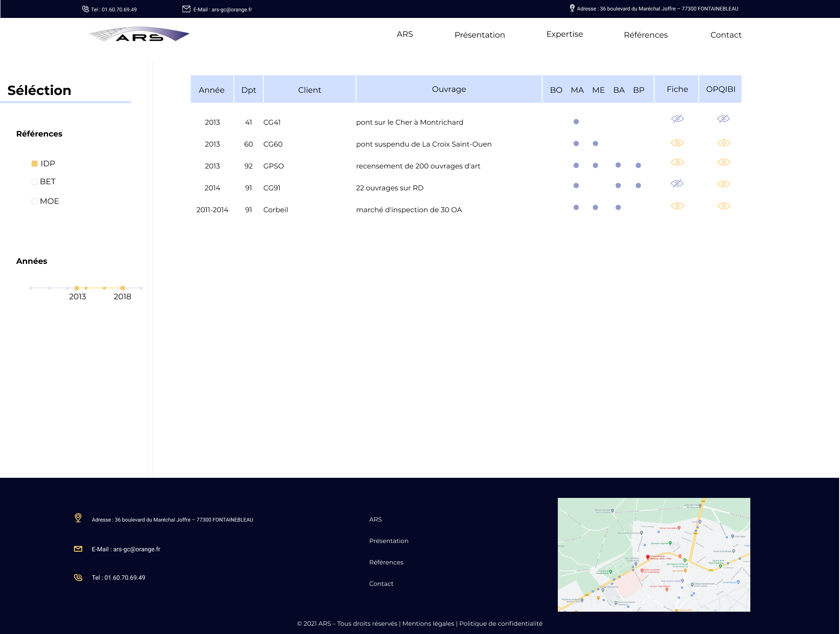Click footer yellow email envelope icon
Viewport: 840px width, 634px height.
tap(78, 549)
